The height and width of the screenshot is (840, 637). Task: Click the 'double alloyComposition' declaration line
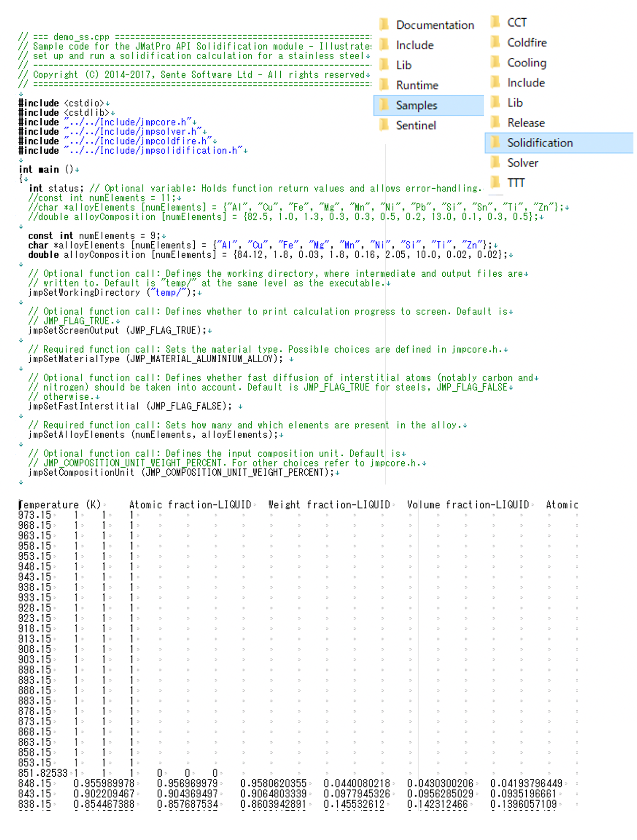268,255
